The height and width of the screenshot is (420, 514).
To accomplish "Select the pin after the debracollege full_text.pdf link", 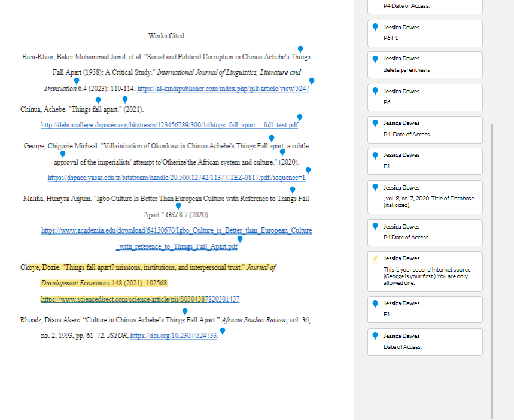I will [300, 117].
